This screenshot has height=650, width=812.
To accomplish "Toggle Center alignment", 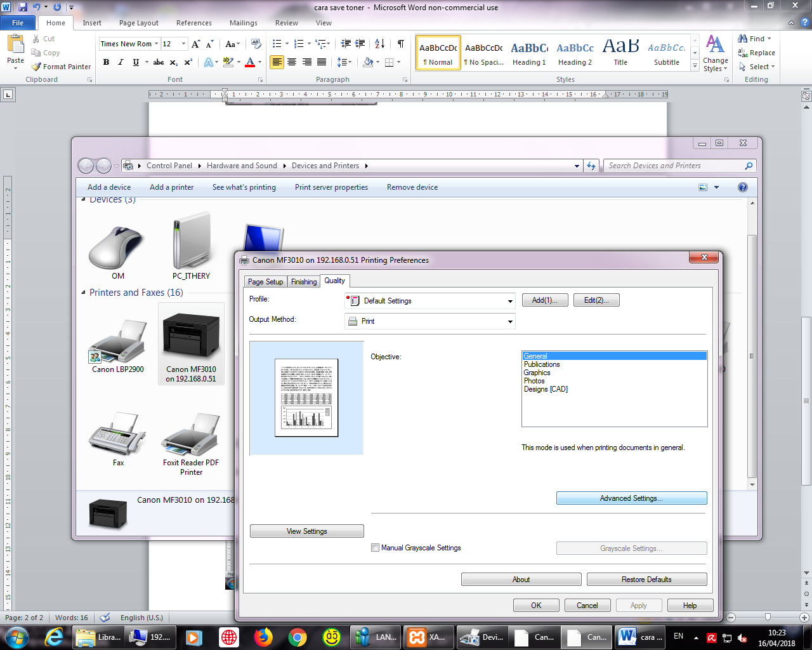I will [x=291, y=61].
